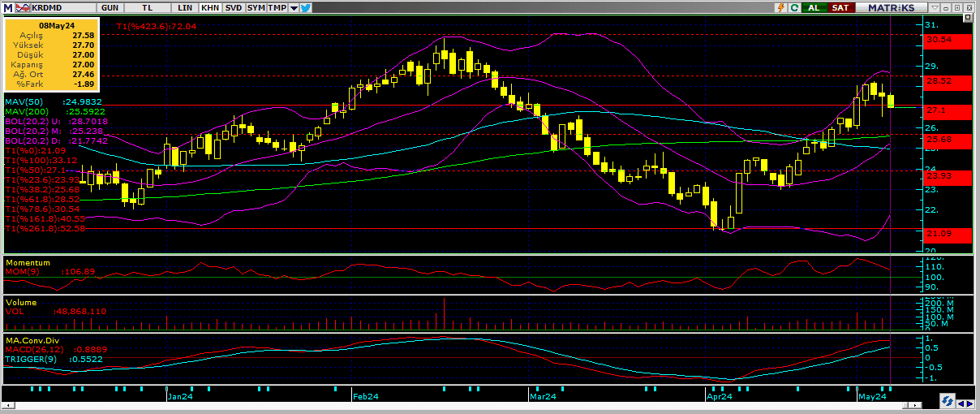Toggle the SVD option
980x414 pixels.
(233, 7)
